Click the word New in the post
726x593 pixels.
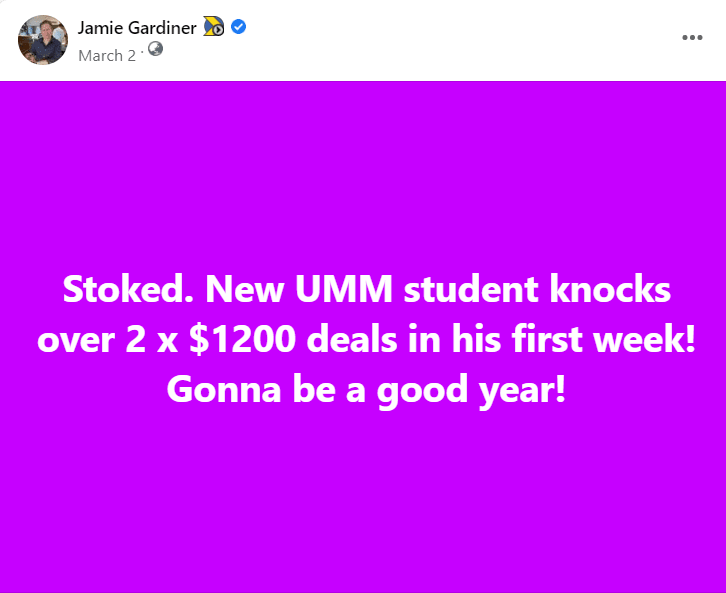click(244, 289)
